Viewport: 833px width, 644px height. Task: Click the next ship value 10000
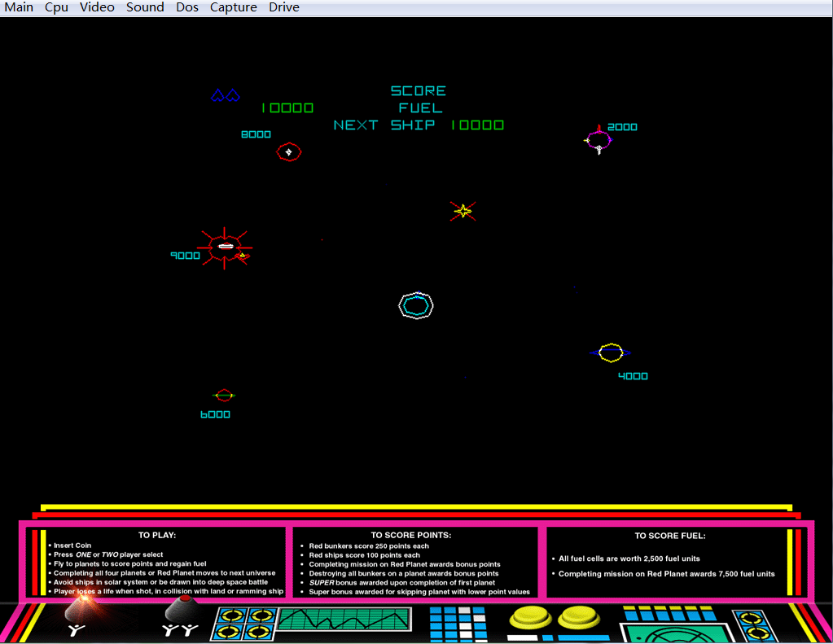pyautogui.click(x=478, y=125)
